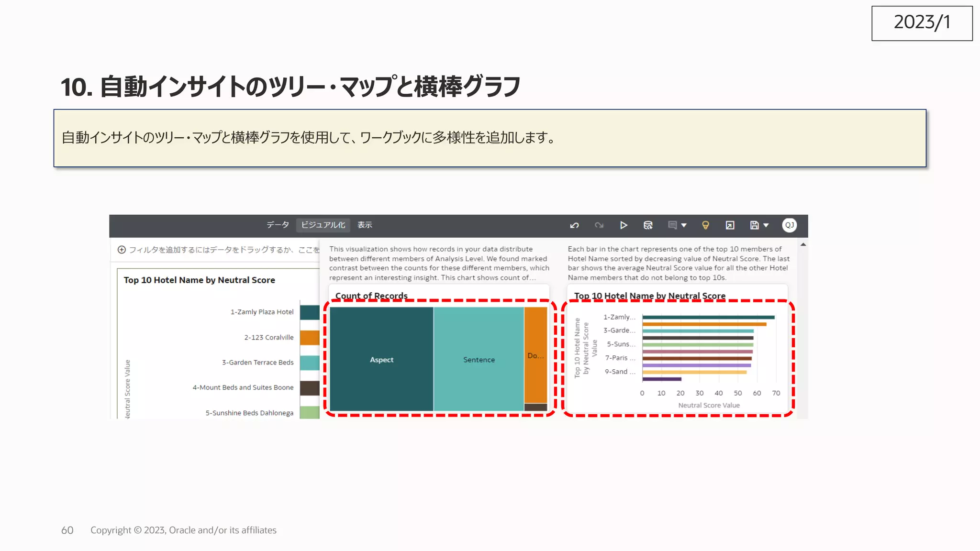Click the Sentence tile in treemap

pos(479,360)
